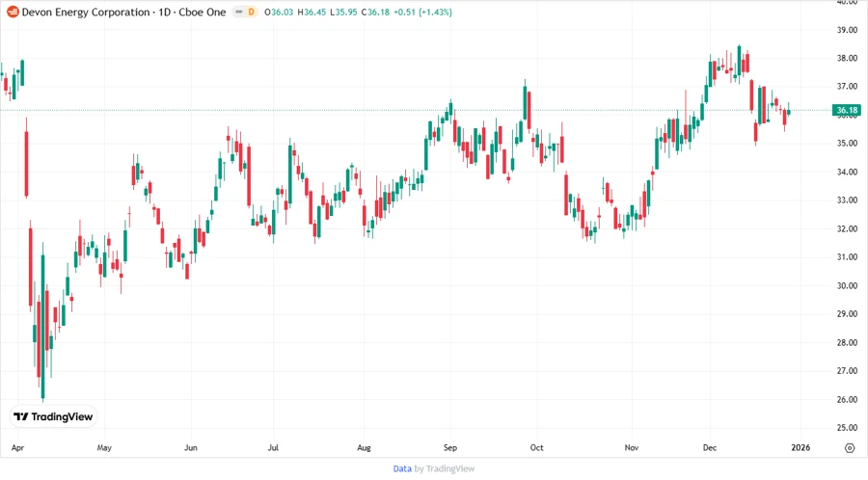Viewport: 868px width, 480px height.
Task: Click the 29.00 price axis label
Action: click(x=847, y=314)
